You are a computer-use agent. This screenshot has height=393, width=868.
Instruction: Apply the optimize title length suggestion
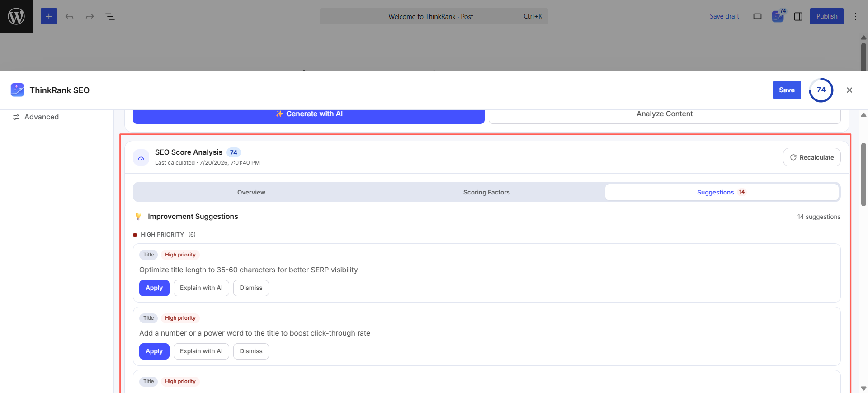pos(154,288)
